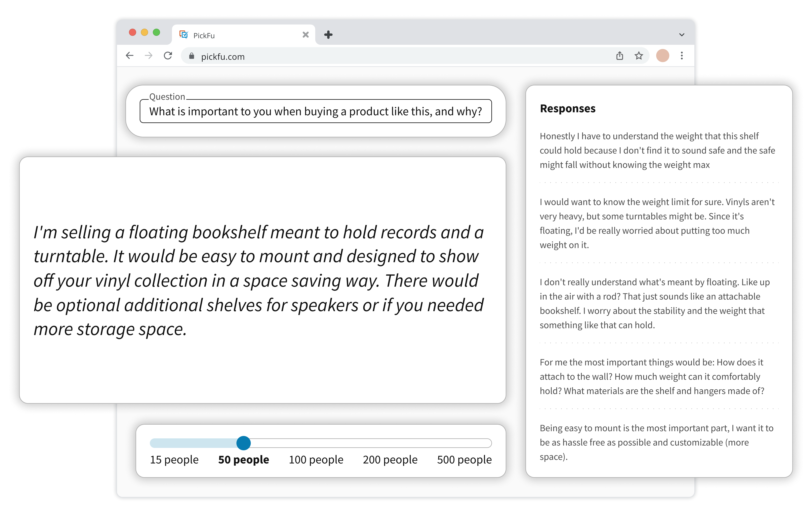The image size is (812, 516).
Task: Click the italic product description card
Action: click(262, 280)
